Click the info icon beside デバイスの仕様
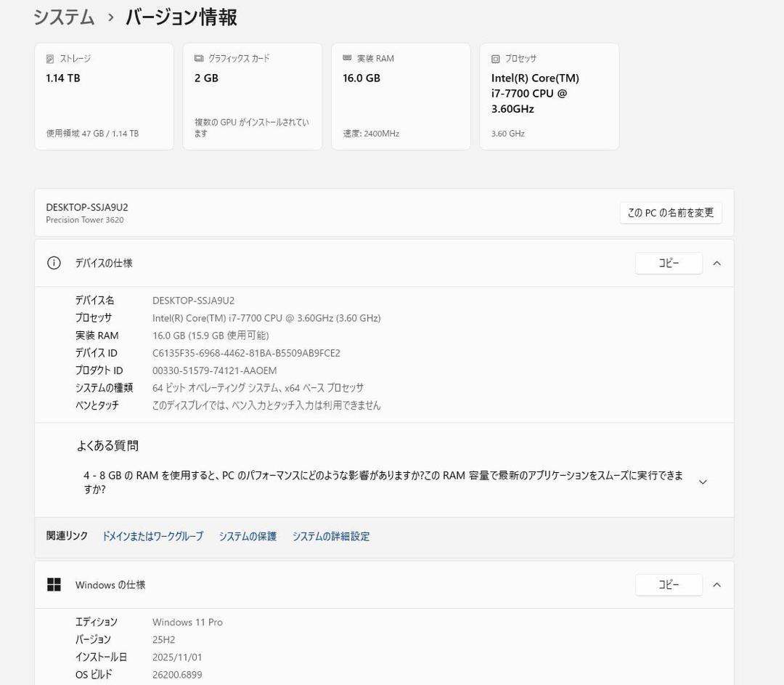 coord(54,263)
